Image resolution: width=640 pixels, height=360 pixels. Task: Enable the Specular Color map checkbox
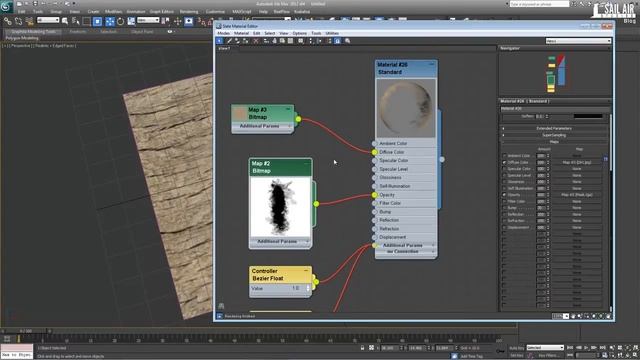click(x=504, y=169)
